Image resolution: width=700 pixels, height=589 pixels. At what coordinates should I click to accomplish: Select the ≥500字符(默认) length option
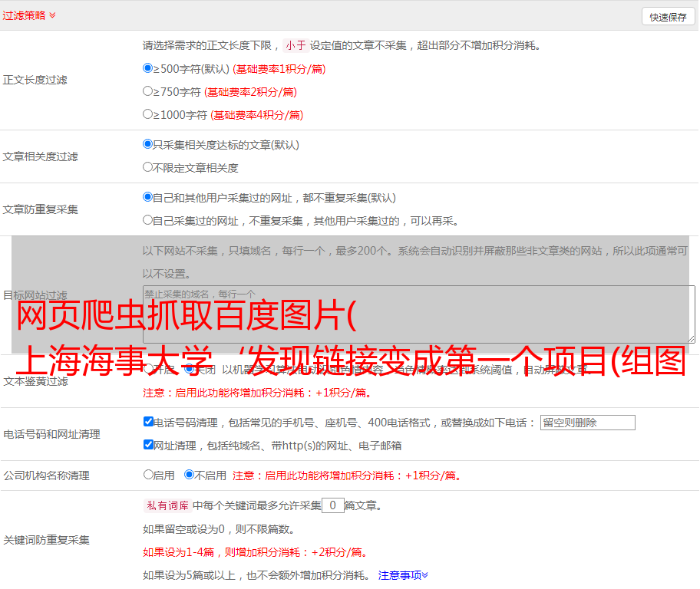(x=148, y=68)
